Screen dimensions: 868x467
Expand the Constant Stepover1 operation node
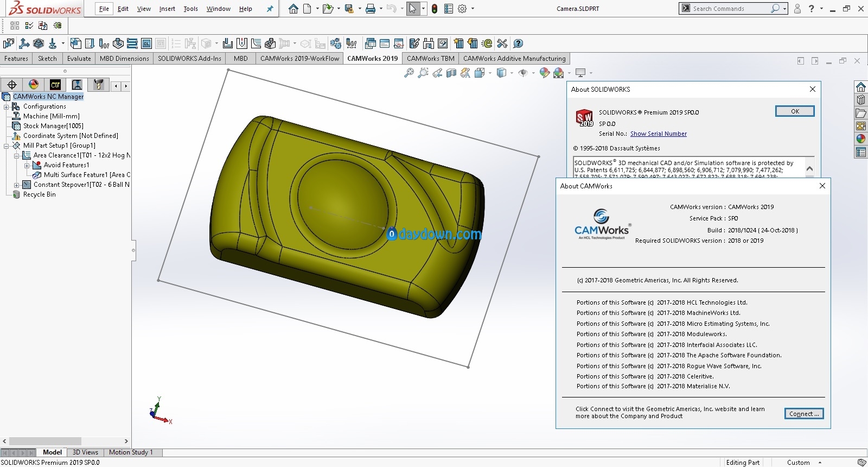(x=17, y=185)
